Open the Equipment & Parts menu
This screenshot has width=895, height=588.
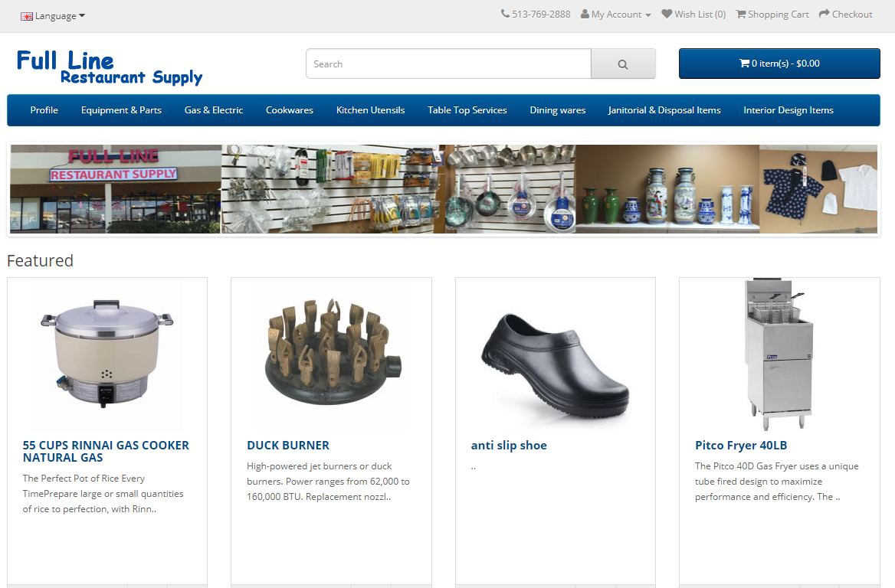point(121,110)
